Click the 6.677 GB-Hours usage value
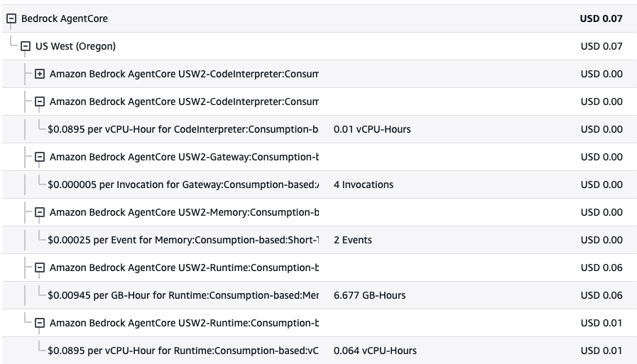Viewport: 637px width, 364px height. coord(369,296)
